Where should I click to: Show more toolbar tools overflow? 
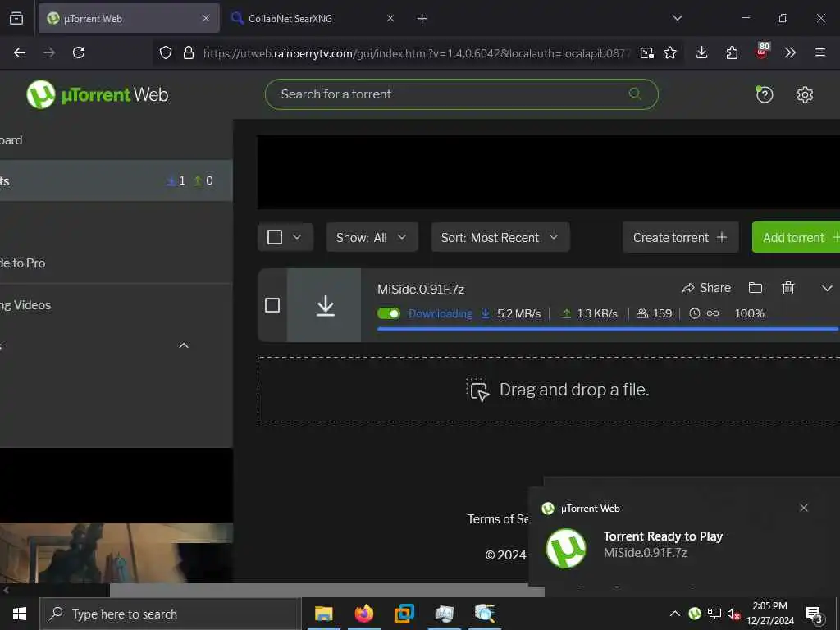click(x=790, y=52)
